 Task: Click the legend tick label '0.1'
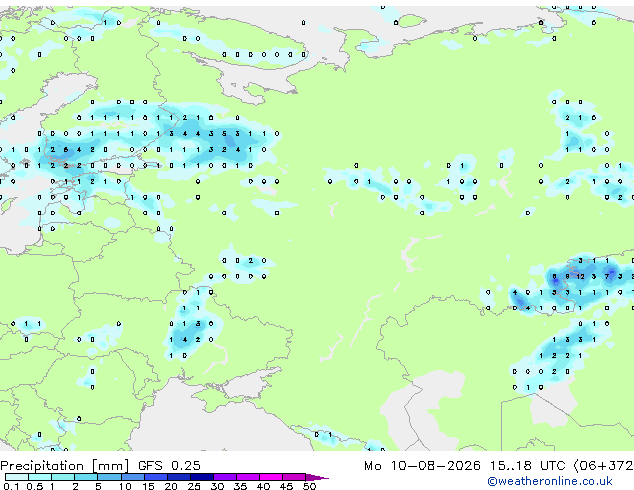click(11, 486)
